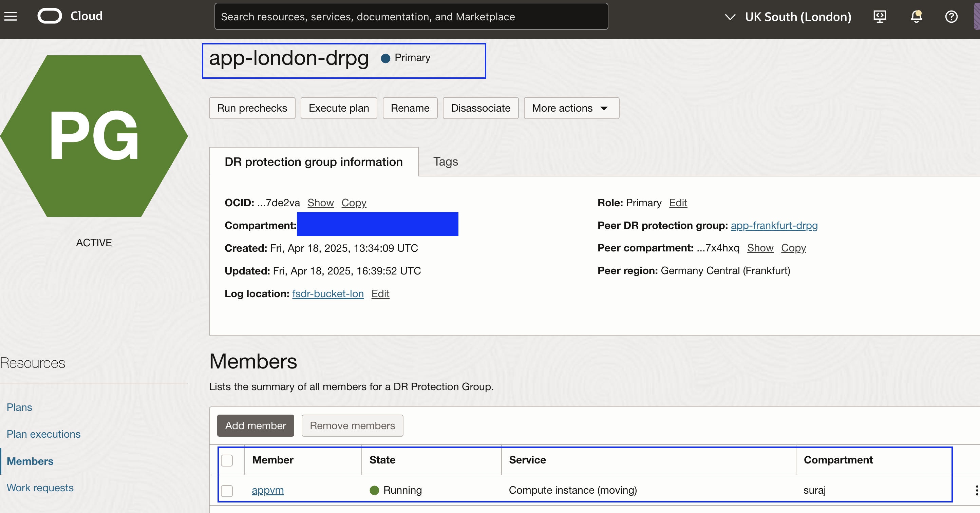Focus the resources search field
The image size is (980, 513).
(x=411, y=16)
